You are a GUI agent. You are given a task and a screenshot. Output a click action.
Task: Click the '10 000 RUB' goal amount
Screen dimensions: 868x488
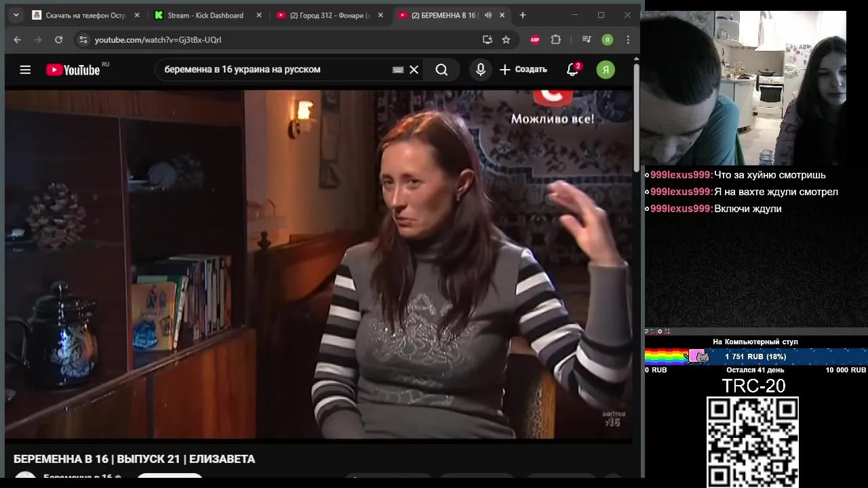tap(846, 370)
